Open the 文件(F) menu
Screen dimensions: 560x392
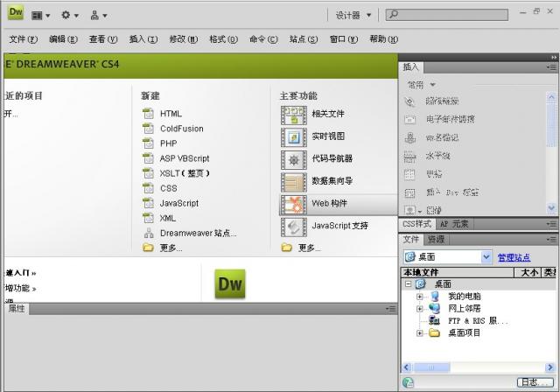24,39
